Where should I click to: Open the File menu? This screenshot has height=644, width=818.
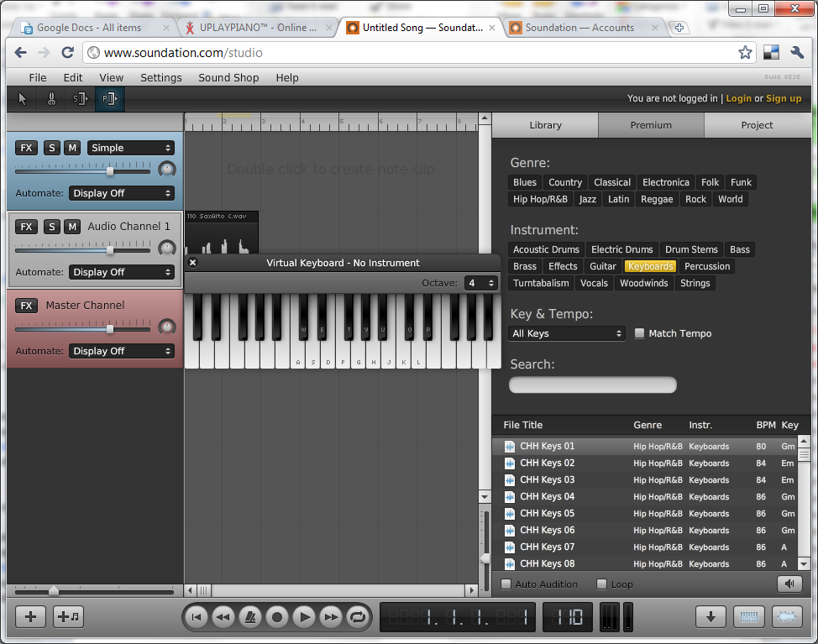click(38, 78)
